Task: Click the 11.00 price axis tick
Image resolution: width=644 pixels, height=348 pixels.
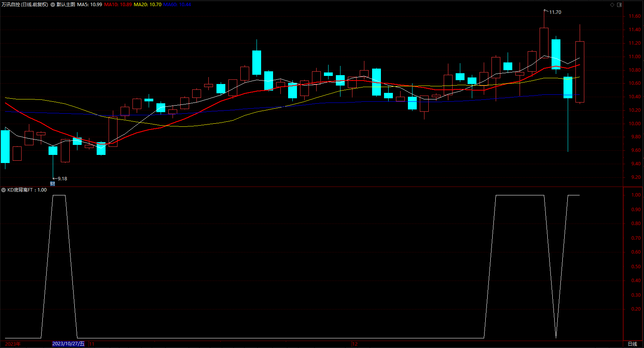Action: (635, 57)
